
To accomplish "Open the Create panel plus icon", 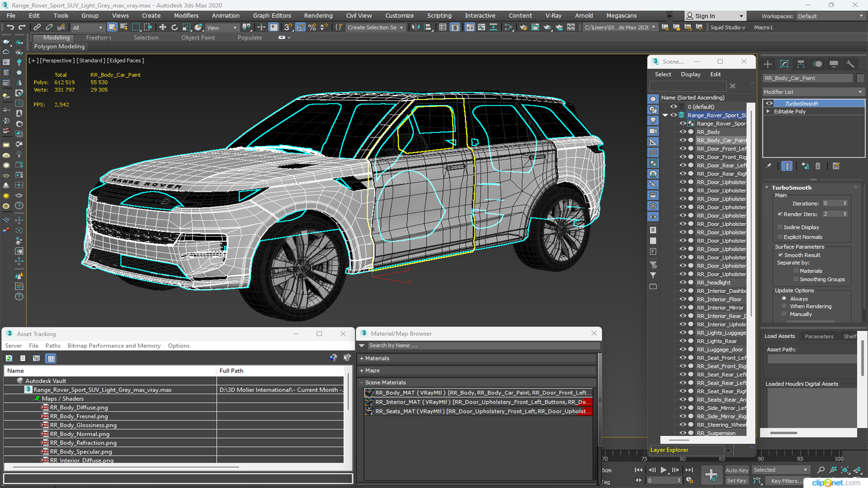I will (768, 64).
